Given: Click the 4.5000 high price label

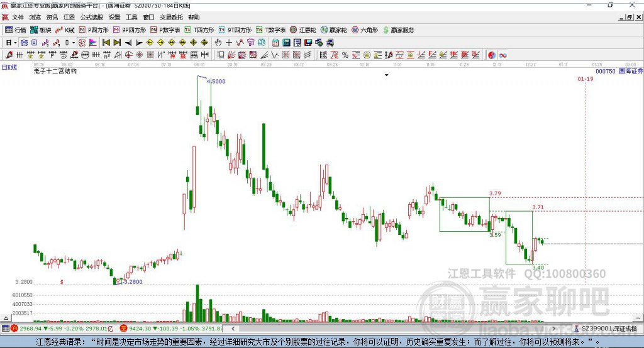Looking at the screenshot, I should (216, 81).
